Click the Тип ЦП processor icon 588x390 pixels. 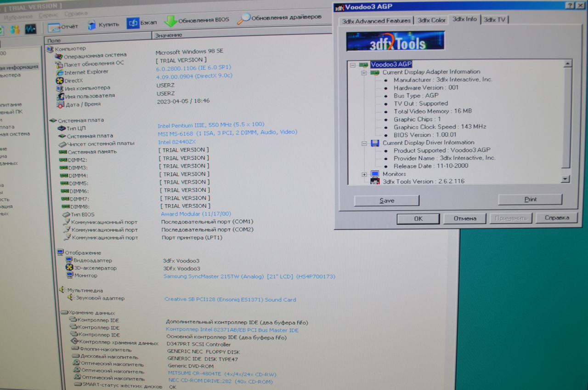(62, 128)
